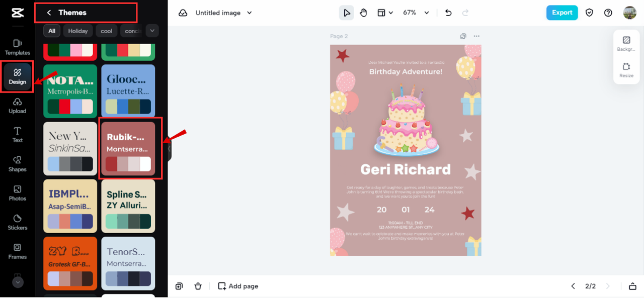
Task: Select the pointer select tool
Action: 347,13
